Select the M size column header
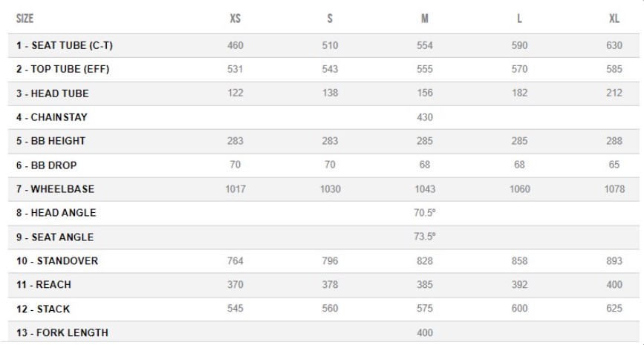The image size is (644, 345). tap(425, 19)
